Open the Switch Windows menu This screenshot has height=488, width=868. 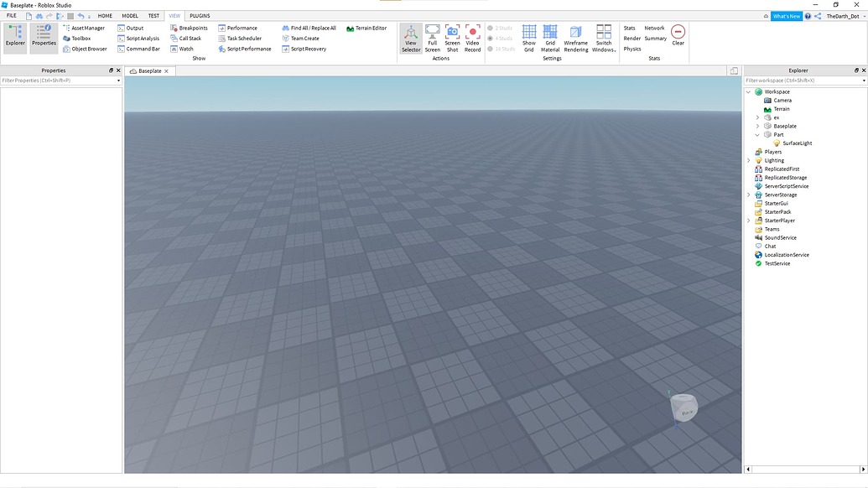pos(604,38)
